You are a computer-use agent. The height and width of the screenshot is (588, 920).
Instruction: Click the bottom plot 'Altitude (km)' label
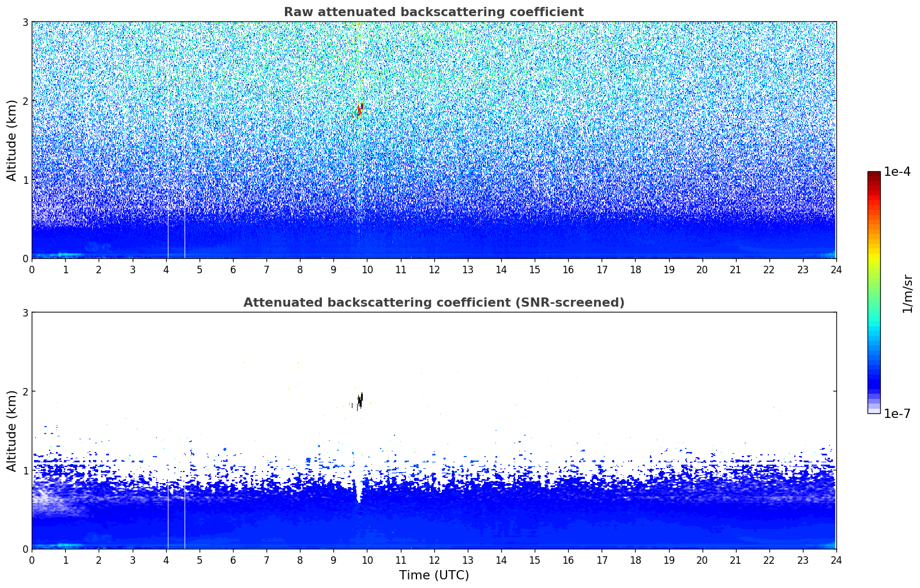(12, 431)
